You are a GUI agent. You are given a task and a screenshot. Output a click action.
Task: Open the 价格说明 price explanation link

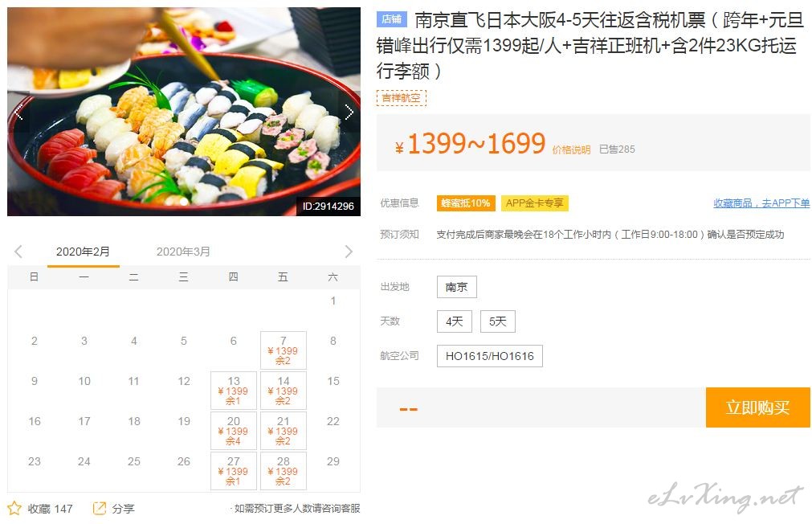point(571,149)
